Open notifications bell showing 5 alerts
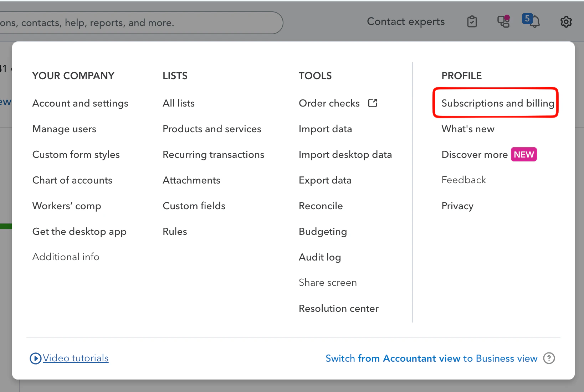This screenshot has height=392, width=584. pos(531,21)
